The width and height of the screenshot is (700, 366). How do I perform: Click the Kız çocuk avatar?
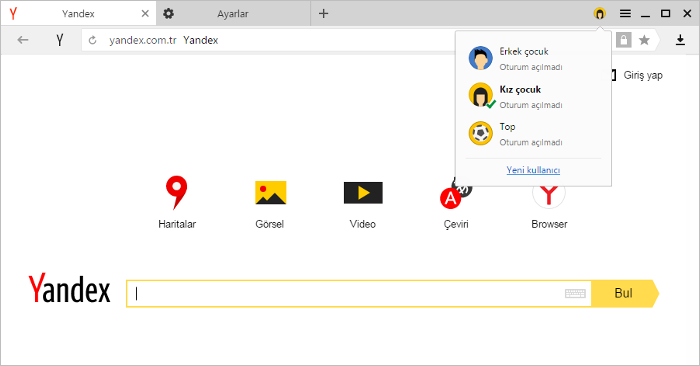pos(480,95)
